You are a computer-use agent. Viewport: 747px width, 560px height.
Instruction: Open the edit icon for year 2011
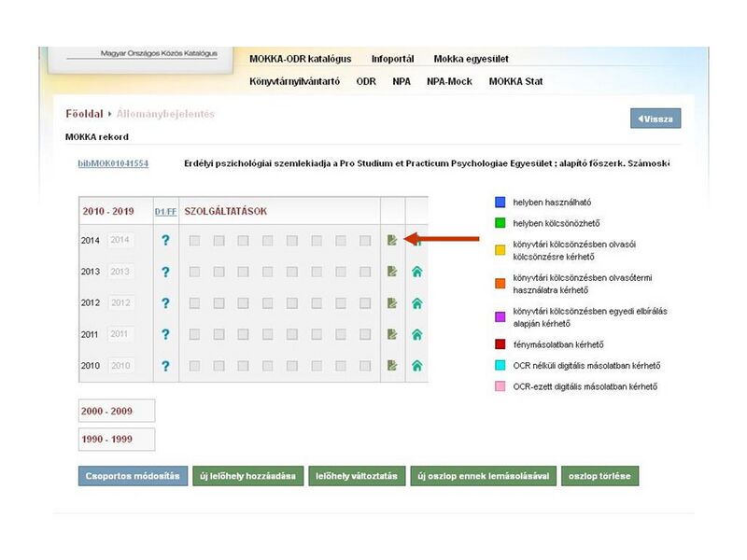point(392,334)
